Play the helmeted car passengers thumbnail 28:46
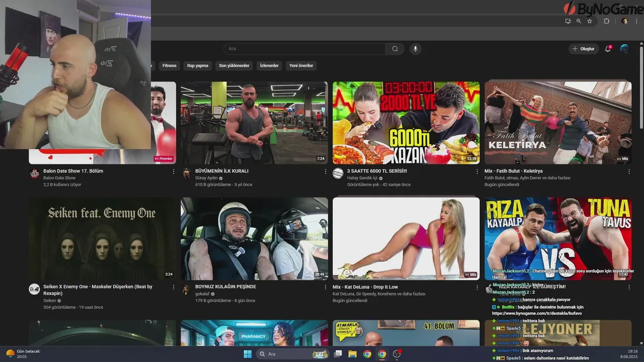Image resolution: width=644 pixels, height=362 pixels. click(x=254, y=239)
